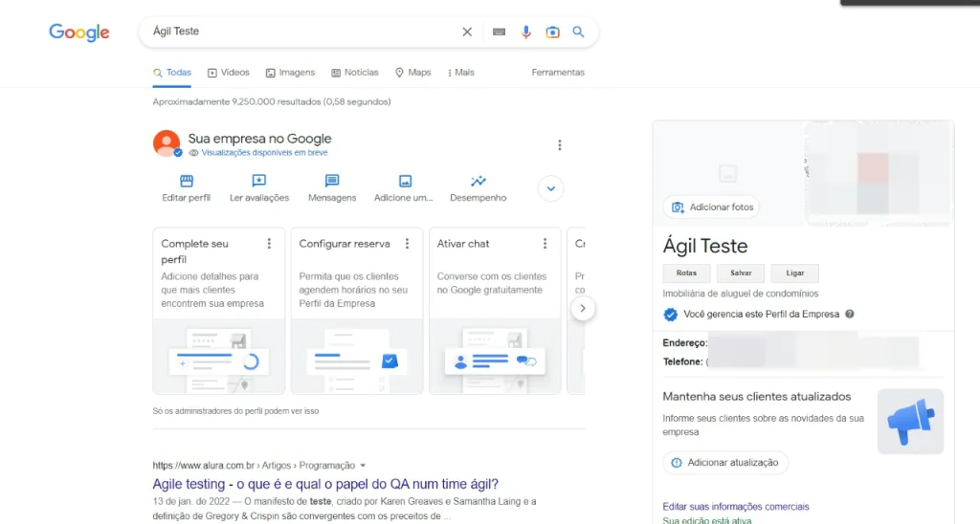The image size is (980, 524).
Task: Click the Endereço label
Action: coord(685,343)
